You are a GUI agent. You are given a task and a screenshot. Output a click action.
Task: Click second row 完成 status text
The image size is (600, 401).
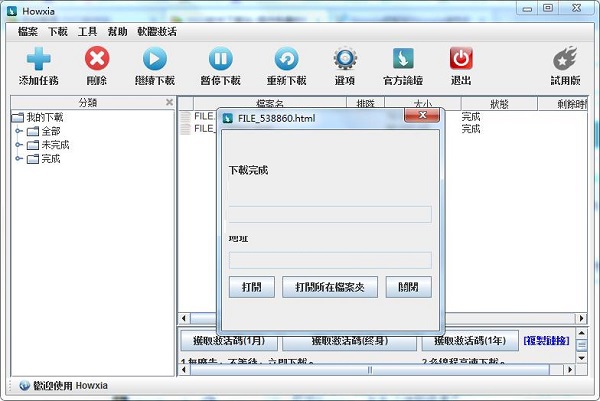[x=471, y=129]
